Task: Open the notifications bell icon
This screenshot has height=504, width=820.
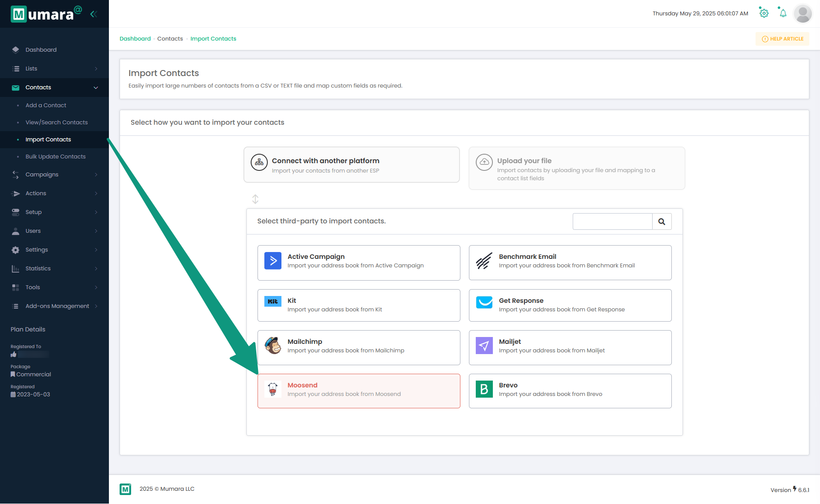Action: (783, 13)
